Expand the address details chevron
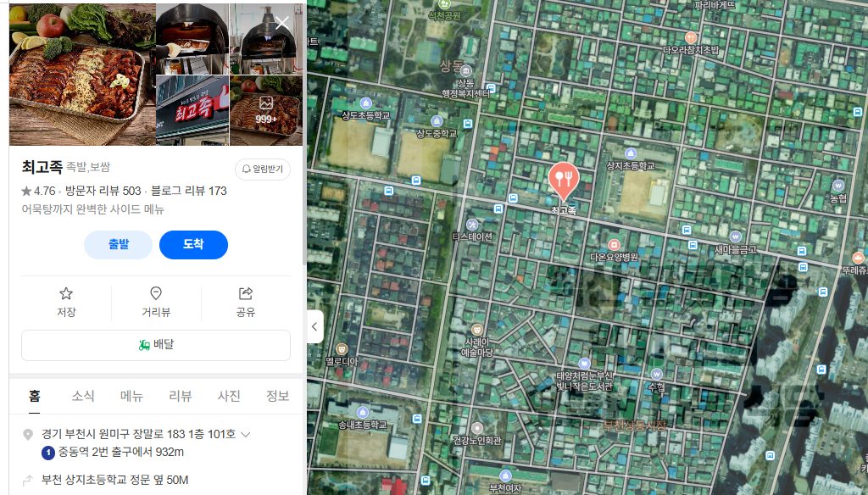 point(246,435)
